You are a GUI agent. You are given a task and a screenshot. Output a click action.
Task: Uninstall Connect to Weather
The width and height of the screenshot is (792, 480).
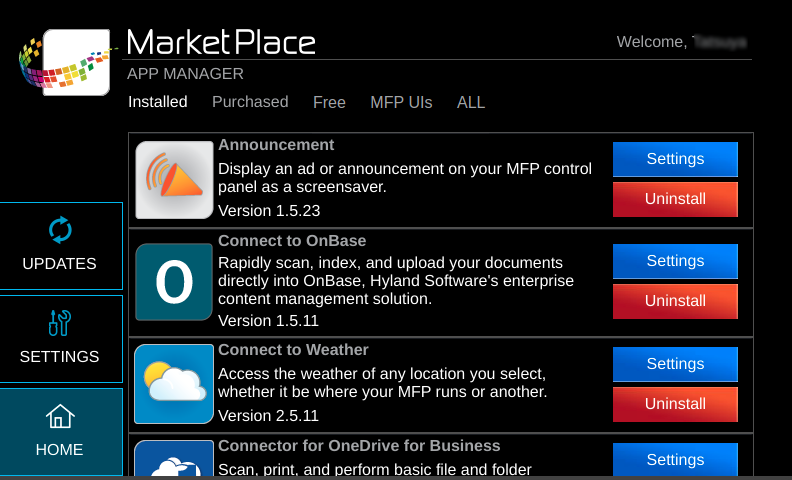tap(675, 404)
